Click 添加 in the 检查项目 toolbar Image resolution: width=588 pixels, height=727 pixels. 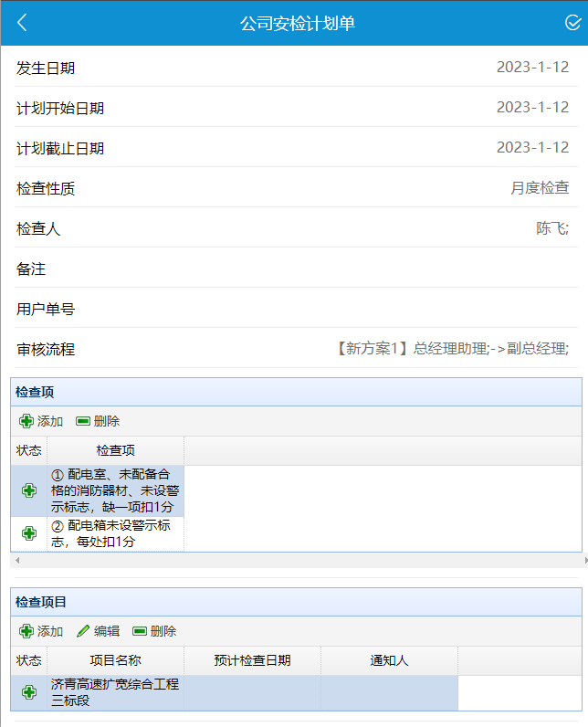pyautogui.click(x=41, y=631)
